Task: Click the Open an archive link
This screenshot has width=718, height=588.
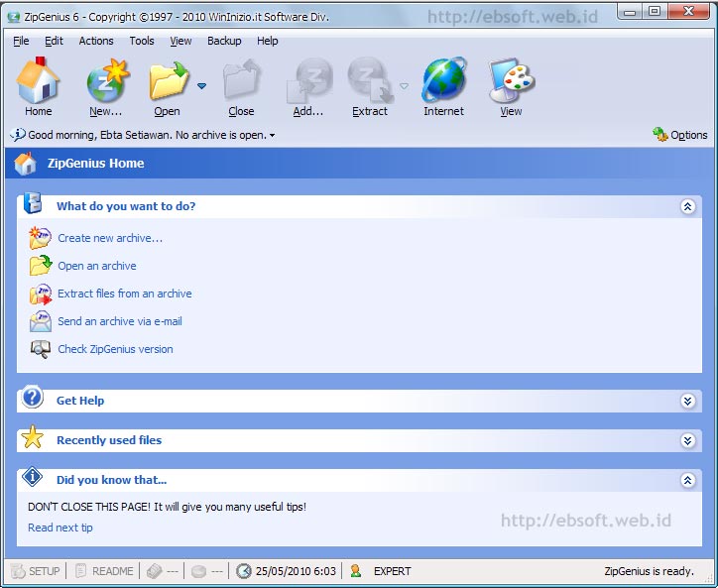Action: (97, 266)
